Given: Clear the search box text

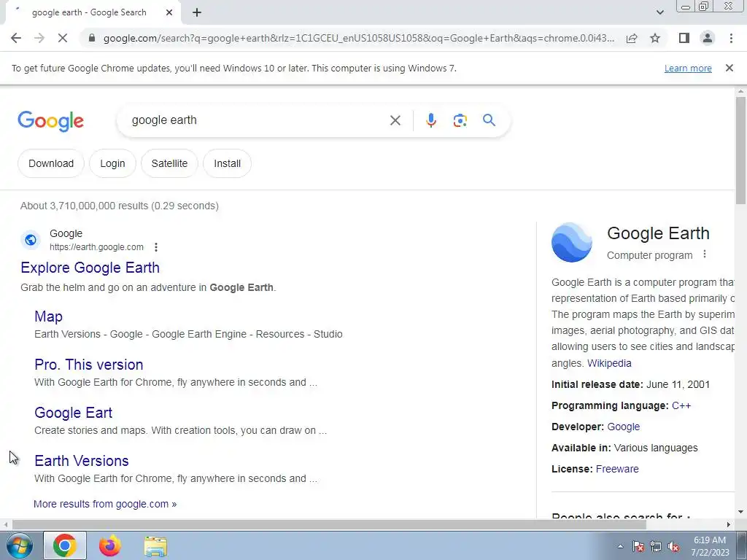Looking at the screenshot, I should click(395, 120).
